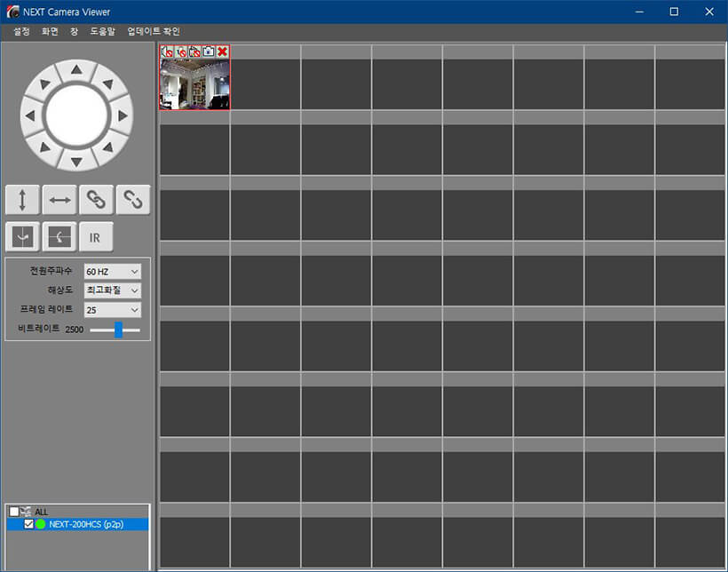
Task: Open the 설정 menu
Action: click(21, 31)
